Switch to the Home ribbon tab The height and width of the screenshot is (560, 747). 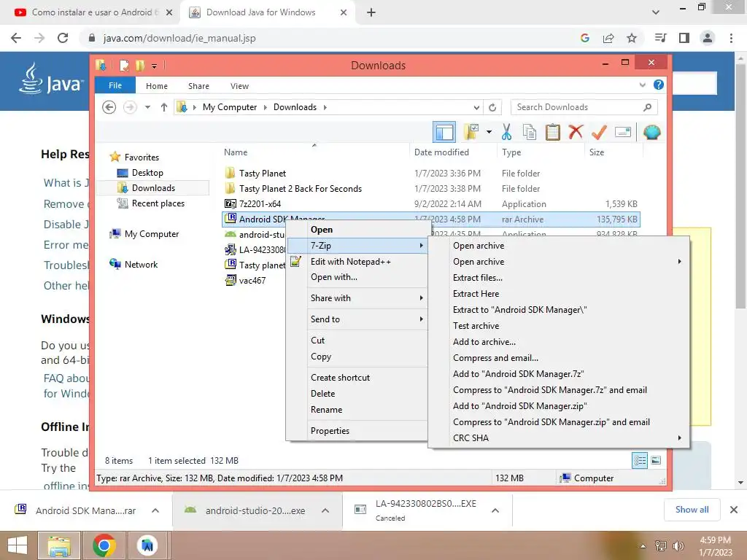[157, 86]
